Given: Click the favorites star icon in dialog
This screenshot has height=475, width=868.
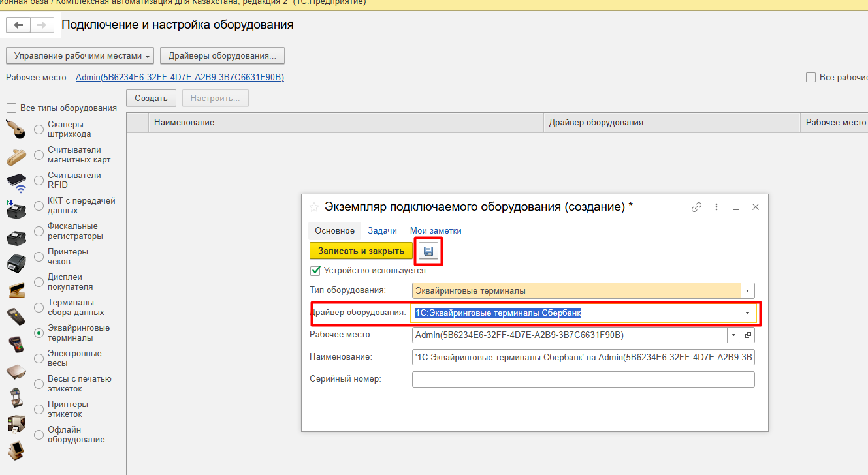Looking at the screenshot, I should coord(314,207).
